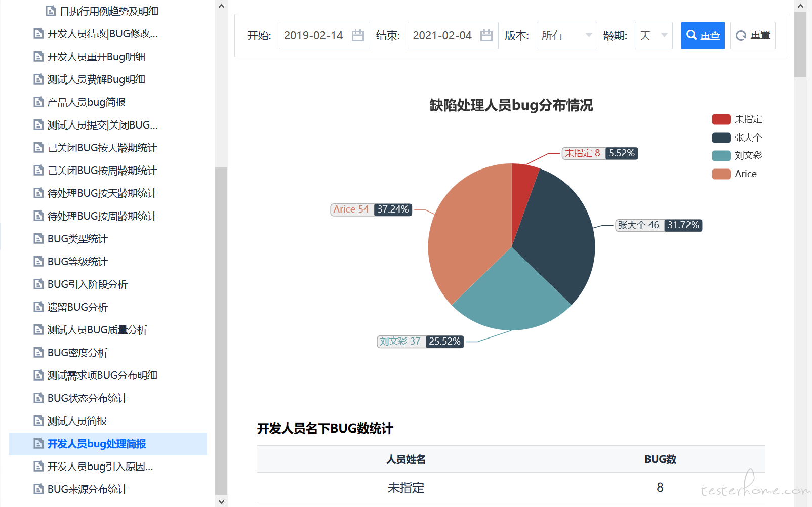Toggle 刘文彩 legend swatch
Screen dimensions: 812x507
[721, 156]
